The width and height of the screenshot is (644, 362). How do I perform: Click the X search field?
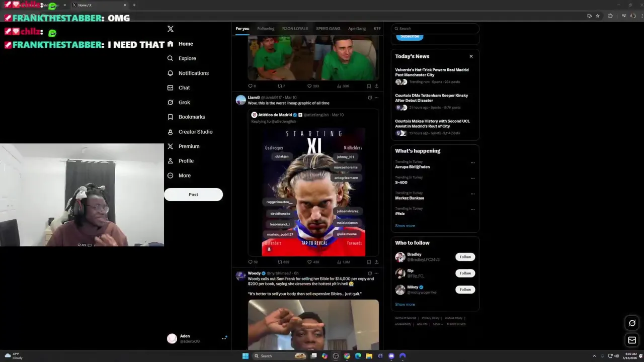point(435,29)
